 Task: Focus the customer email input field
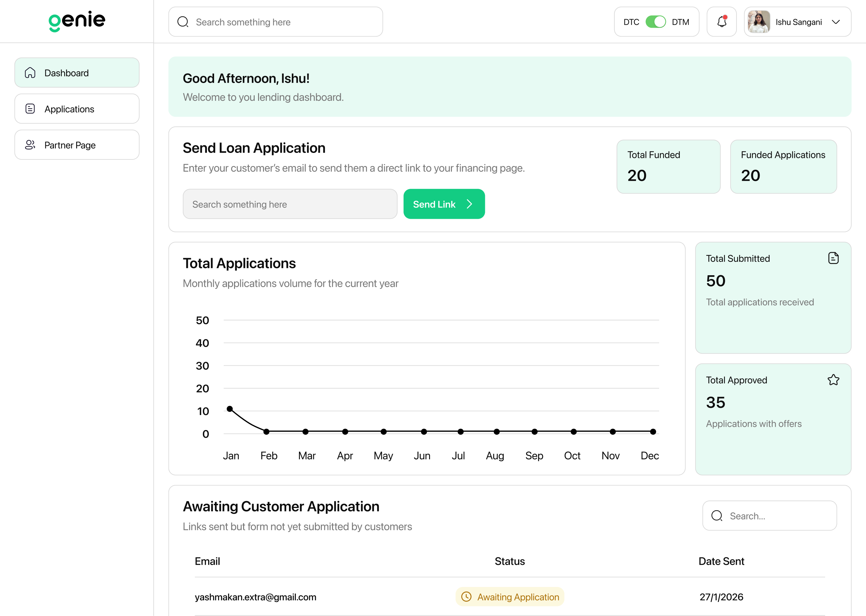tap(290, 204)
